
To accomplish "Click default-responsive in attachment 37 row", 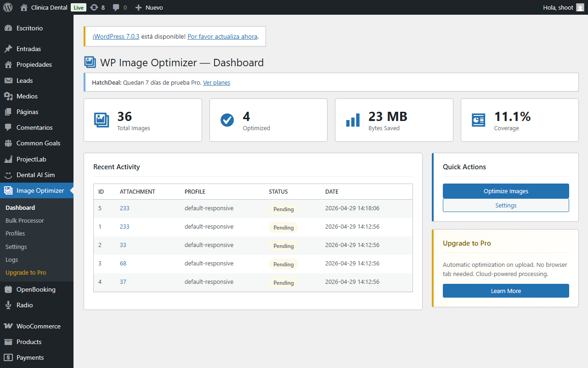I will 209,282.
